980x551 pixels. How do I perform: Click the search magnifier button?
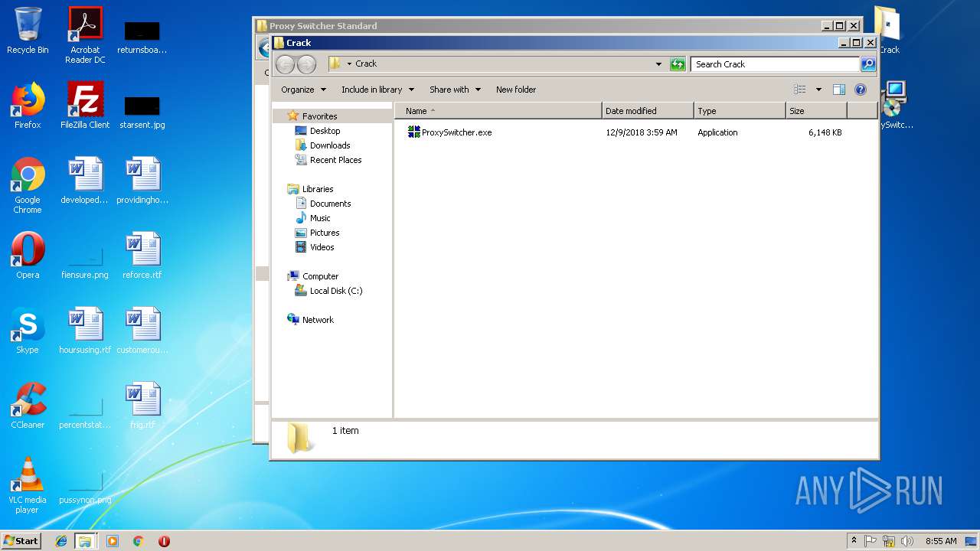click(868, 64)
